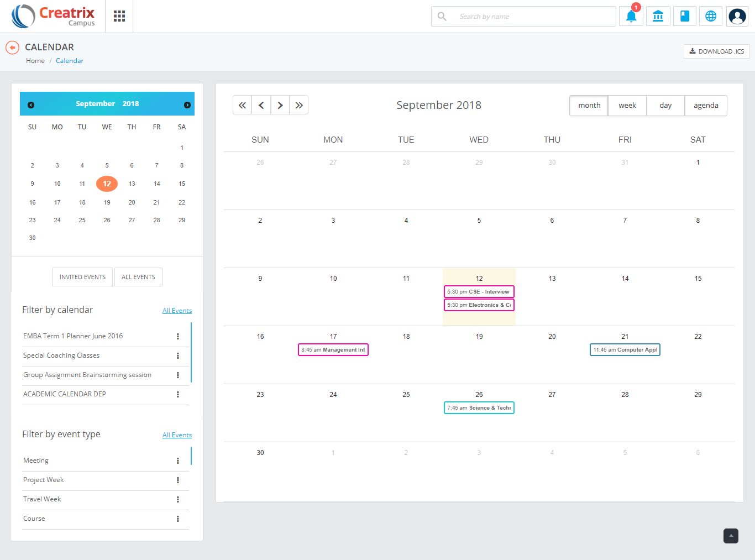Viewport: 755px width, 560px height.
Task: Click date 1 under SAT column
Action: tap(698, 163)
